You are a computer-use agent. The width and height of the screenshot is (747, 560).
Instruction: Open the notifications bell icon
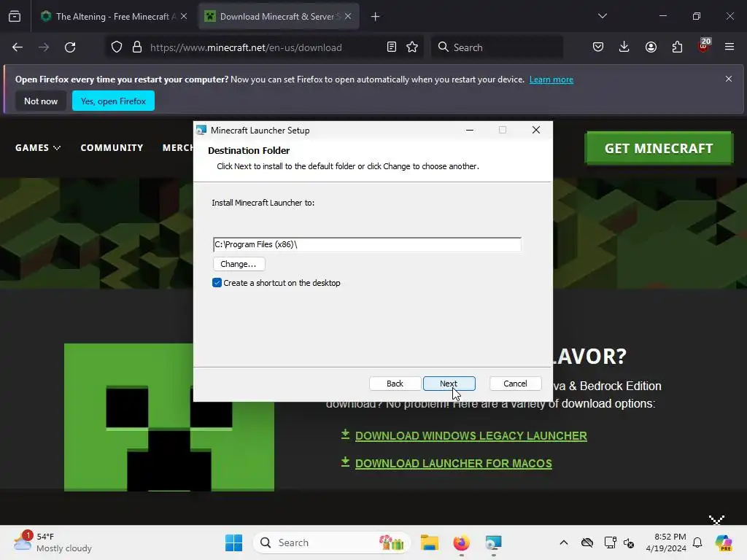tap(697, 542)
